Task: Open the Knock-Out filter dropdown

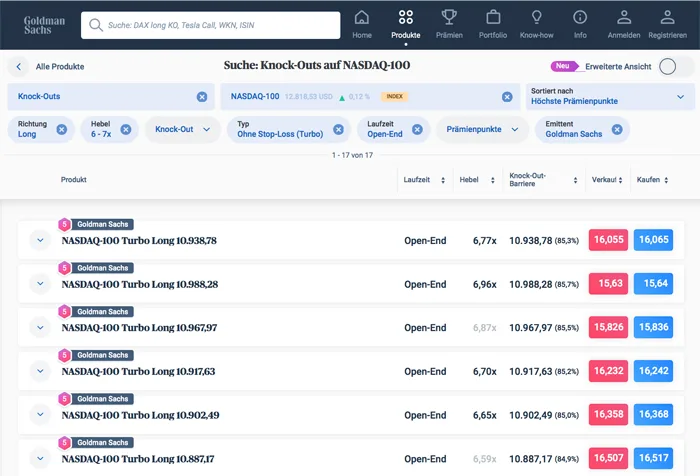Action: point(183,129)
